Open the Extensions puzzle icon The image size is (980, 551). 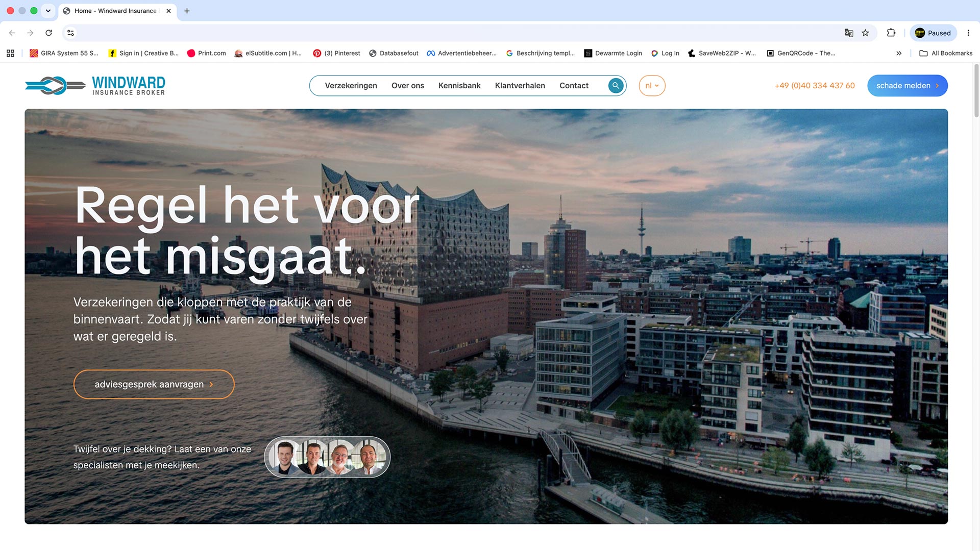tap(891, 33)
